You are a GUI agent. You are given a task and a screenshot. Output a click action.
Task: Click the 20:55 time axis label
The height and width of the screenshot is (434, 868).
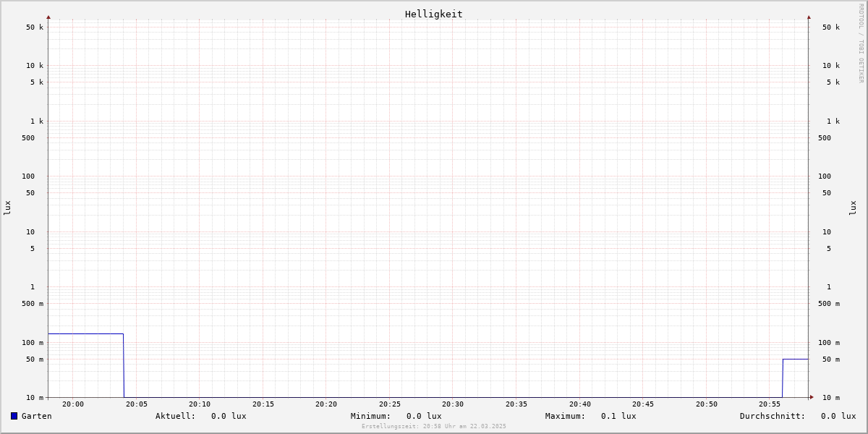coord(770,404)
